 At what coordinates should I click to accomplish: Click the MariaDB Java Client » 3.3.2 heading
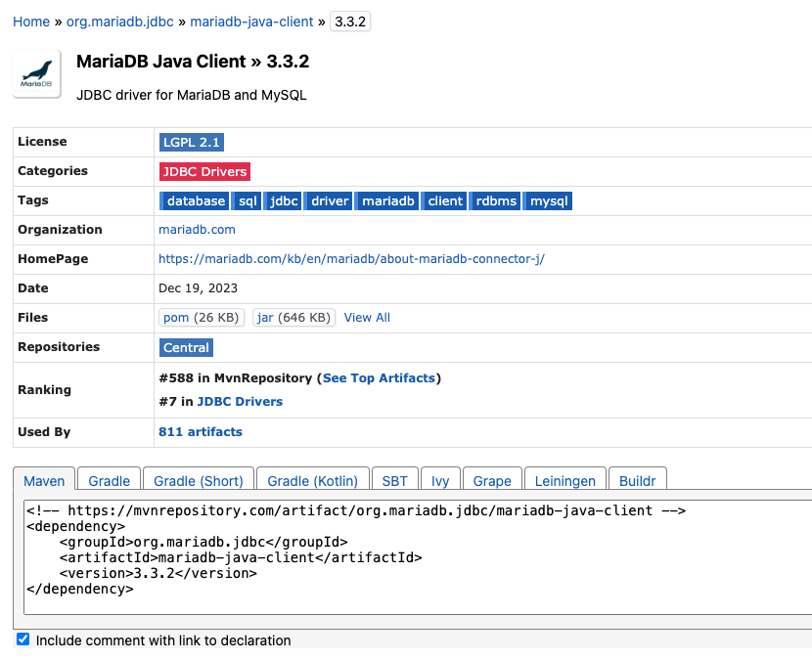[x=193, y=62]
